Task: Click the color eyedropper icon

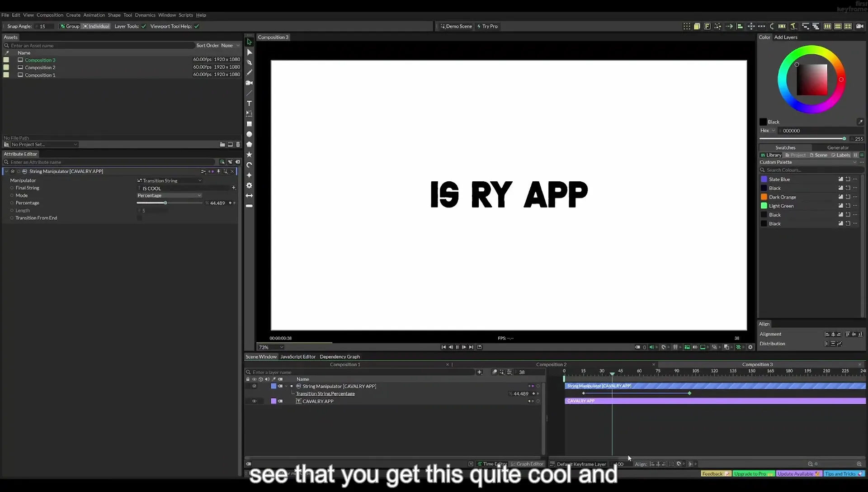Action: tap(860, 122)
